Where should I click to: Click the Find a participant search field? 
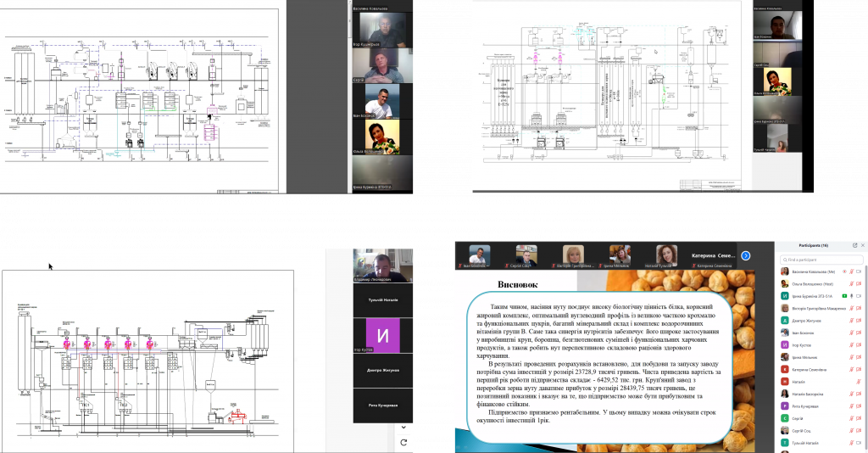coord(821,260)
